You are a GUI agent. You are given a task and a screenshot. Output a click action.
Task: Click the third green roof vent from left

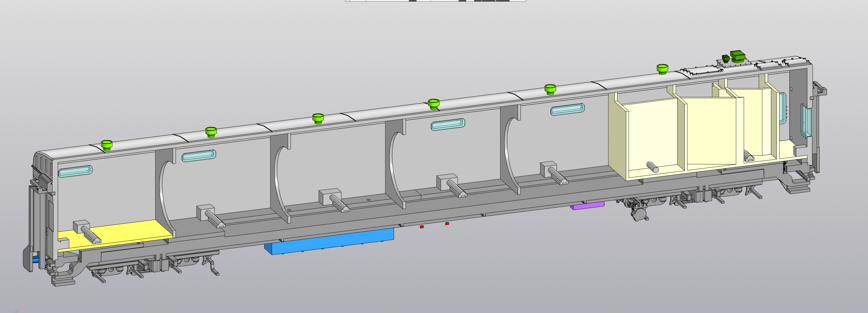click(318, 118)
